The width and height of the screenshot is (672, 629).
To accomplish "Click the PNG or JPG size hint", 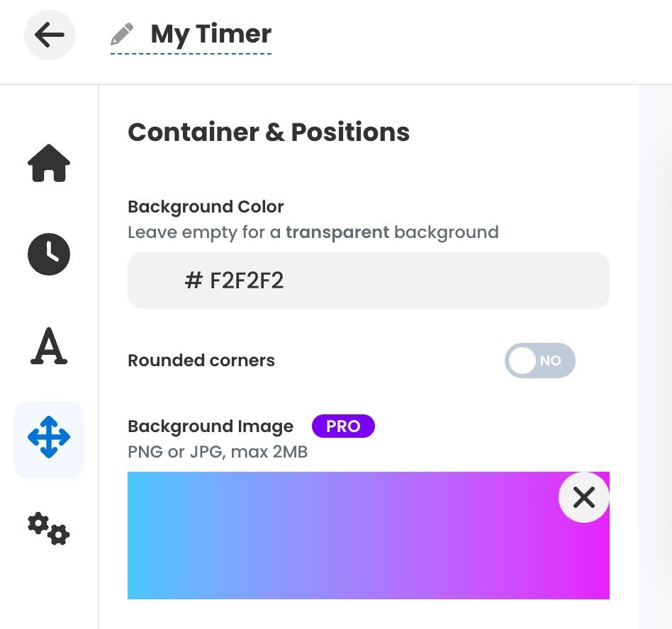I will coord(217,450).
